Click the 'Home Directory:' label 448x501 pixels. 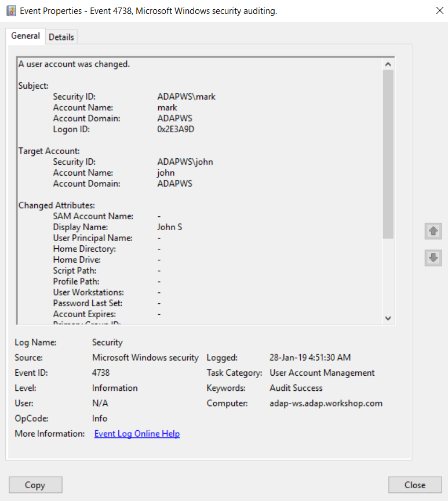click(84, 249)
